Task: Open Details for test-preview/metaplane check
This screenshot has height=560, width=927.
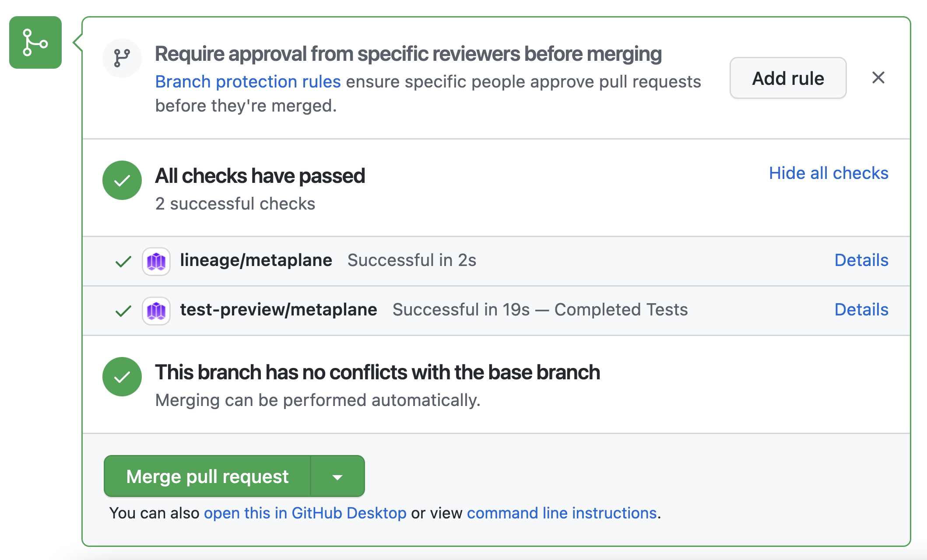Action: pyautogui.click(x=861, y=310)
